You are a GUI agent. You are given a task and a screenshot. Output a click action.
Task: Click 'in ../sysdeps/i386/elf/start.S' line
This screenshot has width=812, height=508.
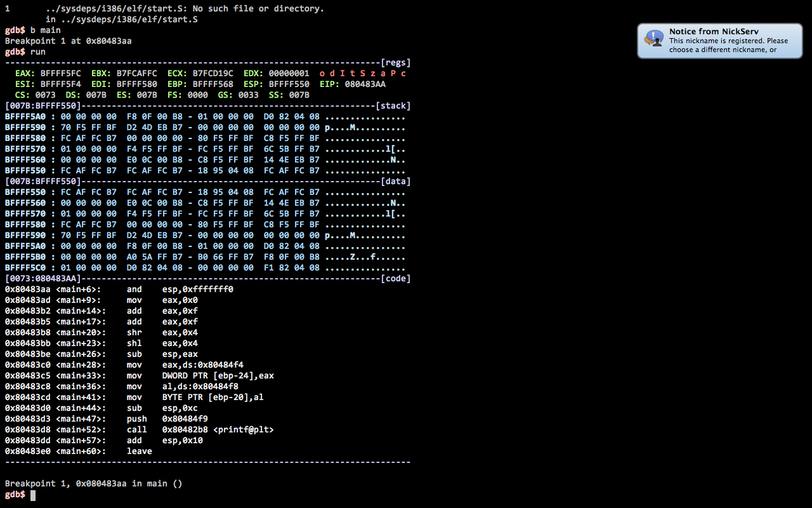[x=122, y=19]
